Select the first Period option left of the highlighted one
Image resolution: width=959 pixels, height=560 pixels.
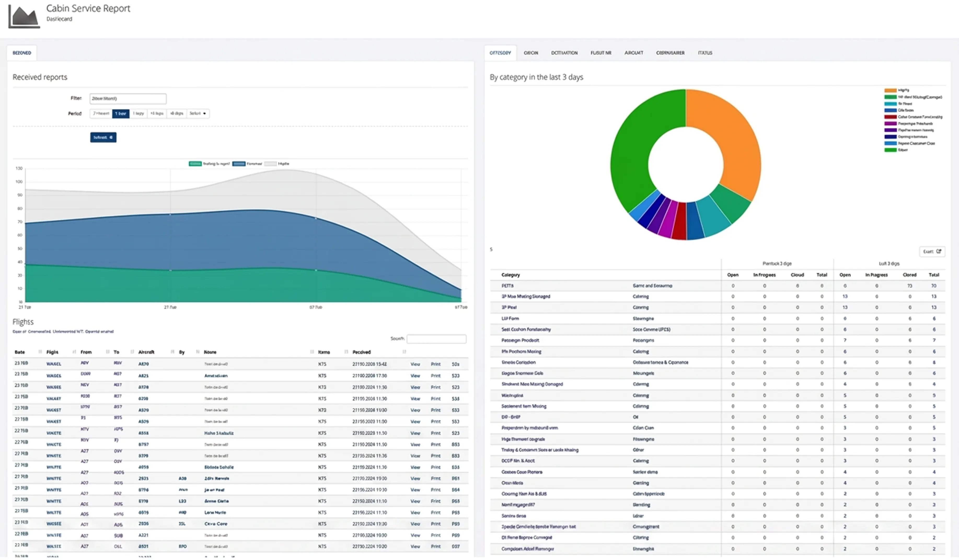tap(101, 113)
